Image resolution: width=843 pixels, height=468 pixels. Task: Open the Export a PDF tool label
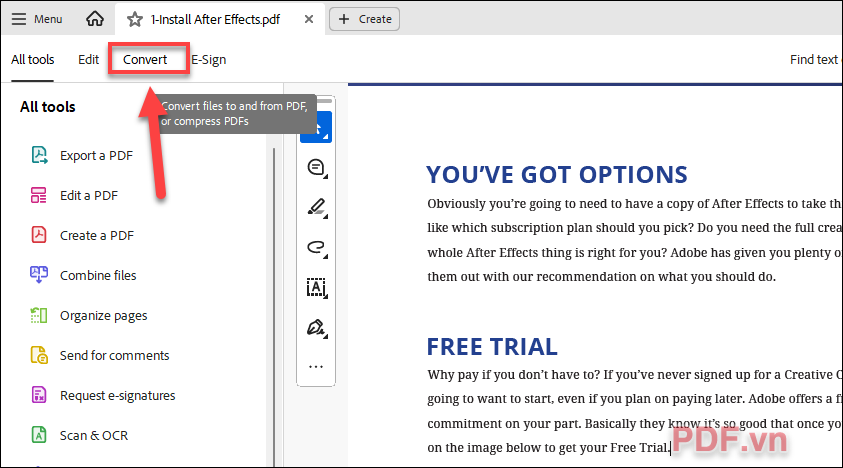pos(96,156)
